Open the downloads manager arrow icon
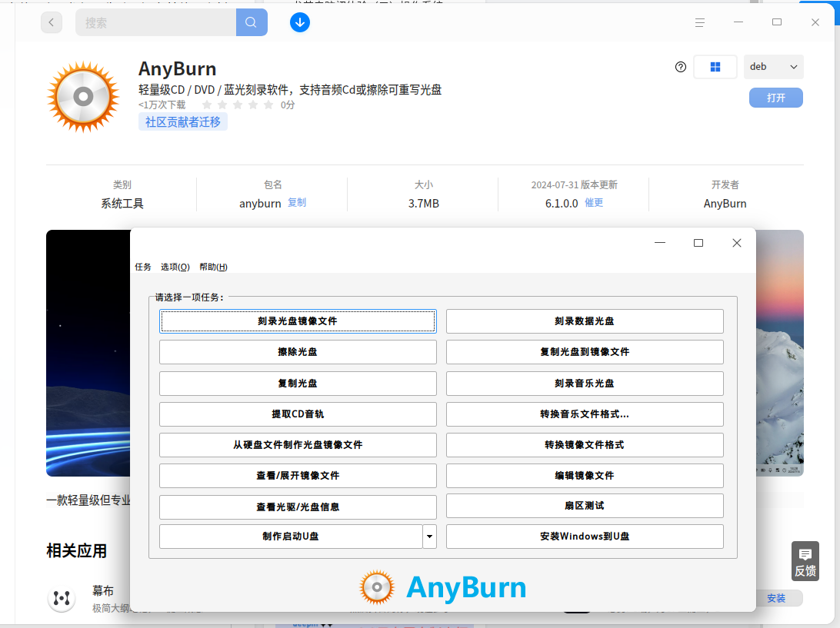This screenshot has width=840, height=628. pyautogui.click(x=300, y=22)
